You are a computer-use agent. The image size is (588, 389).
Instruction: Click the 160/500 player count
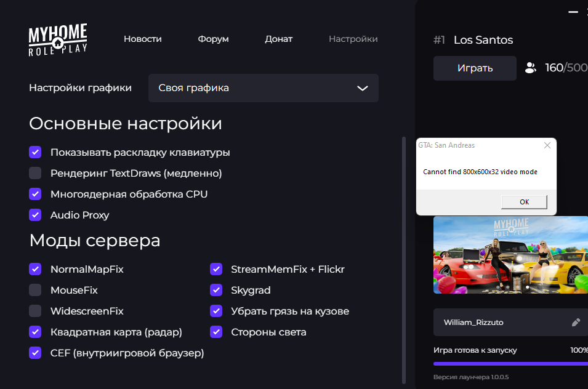tap(566, 68)
